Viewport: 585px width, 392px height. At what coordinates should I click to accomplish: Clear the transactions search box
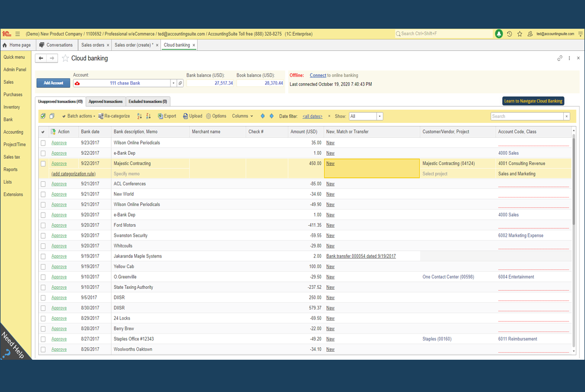coord(567,116)
